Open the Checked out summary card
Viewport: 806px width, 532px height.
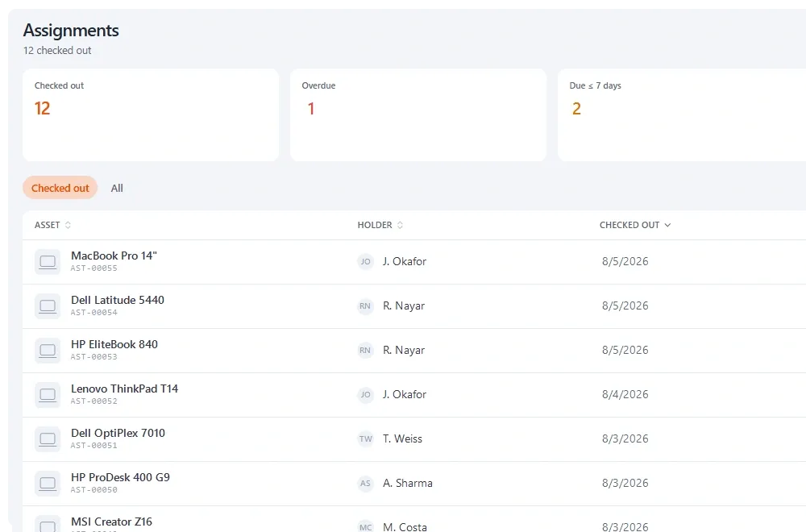point(151,115)
